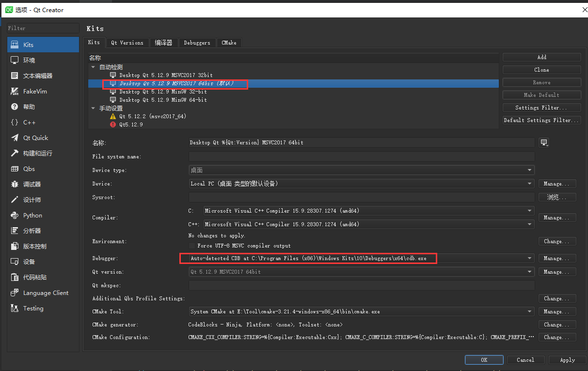The width and height of the screenshot is (588, 371).
Task: Select the C++ settings section
Action: [x=29, y=122]
